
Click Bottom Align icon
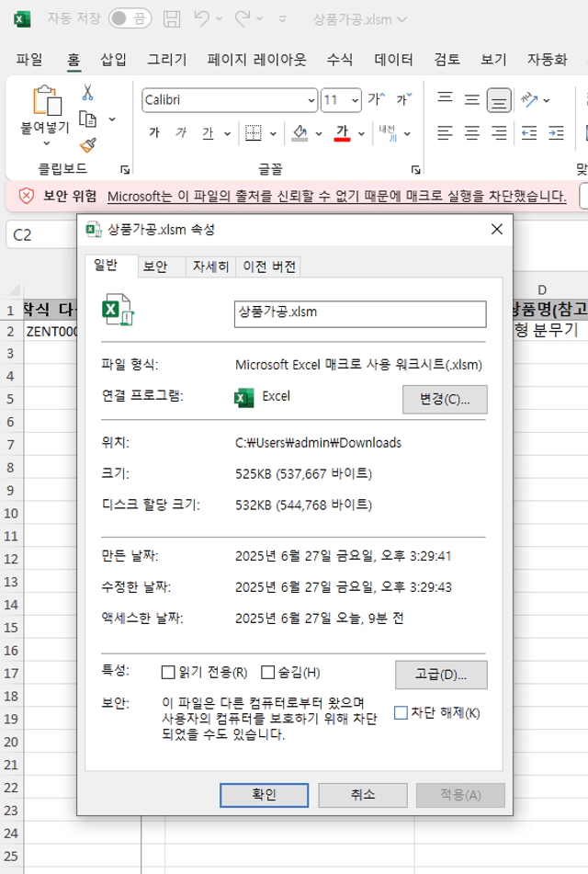coord(499,100)
